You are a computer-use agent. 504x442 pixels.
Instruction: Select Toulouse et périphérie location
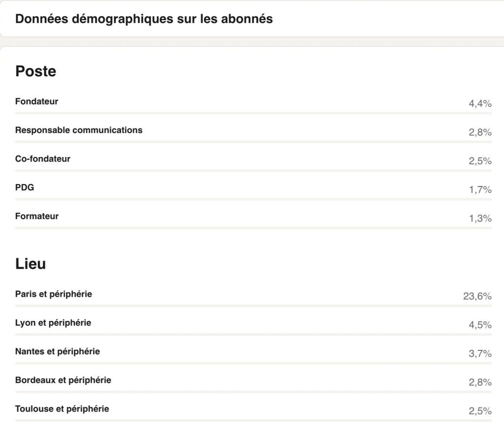[62, 409]
